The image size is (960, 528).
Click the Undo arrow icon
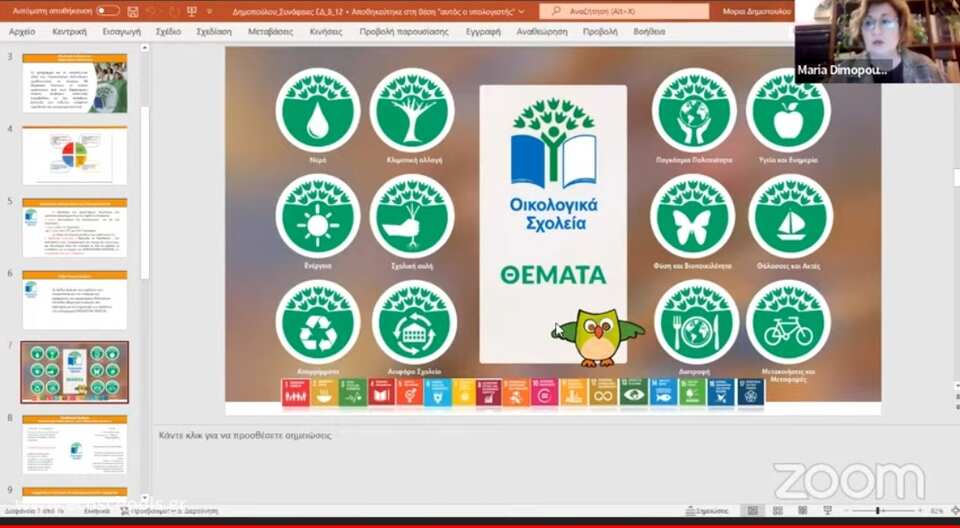pyautogui.click(x=153, y=11)
